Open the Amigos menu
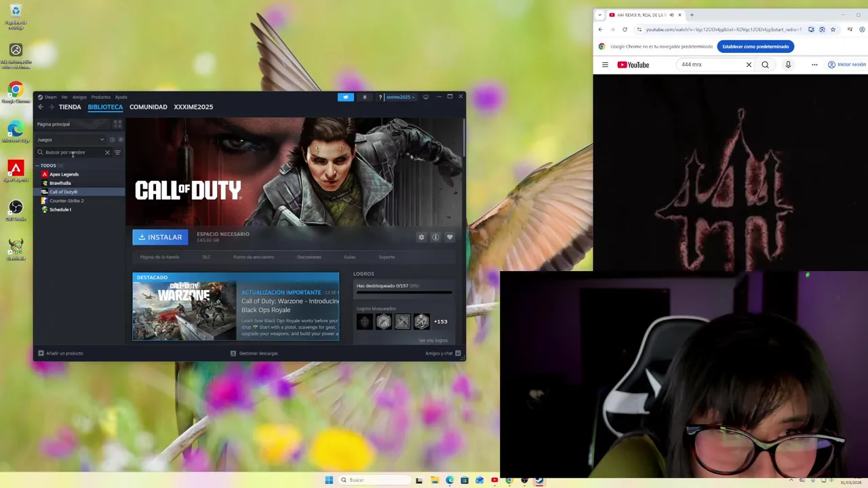Screen dimensions: 868x488 coord(79,97)
